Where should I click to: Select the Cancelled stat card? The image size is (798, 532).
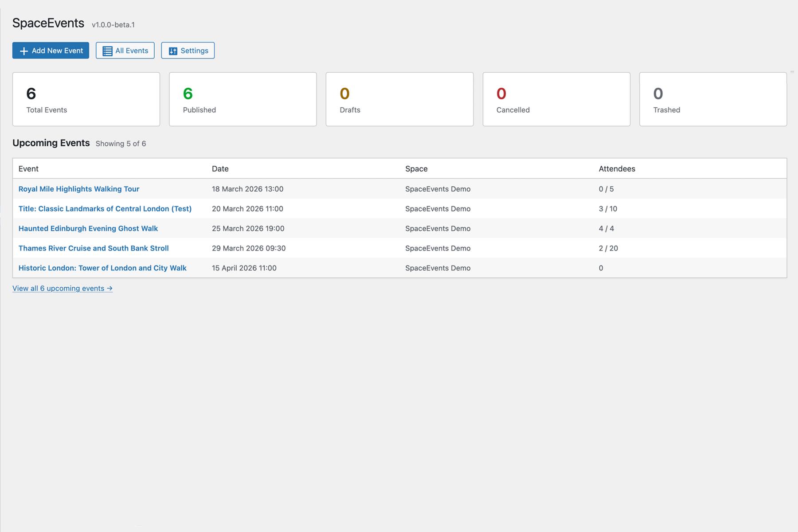point(556,99)
